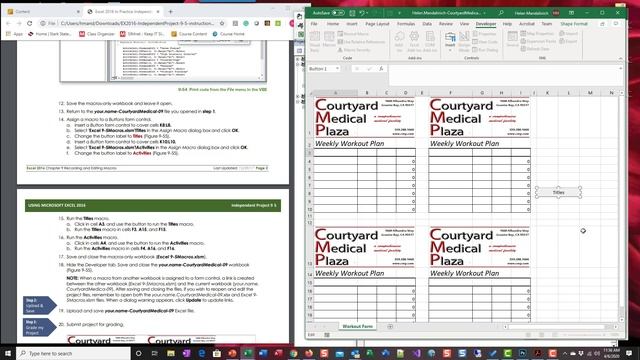The width and height of the screenshot is (640, 360).
Task: Open control Properties
Action: (x=484, y=34)
